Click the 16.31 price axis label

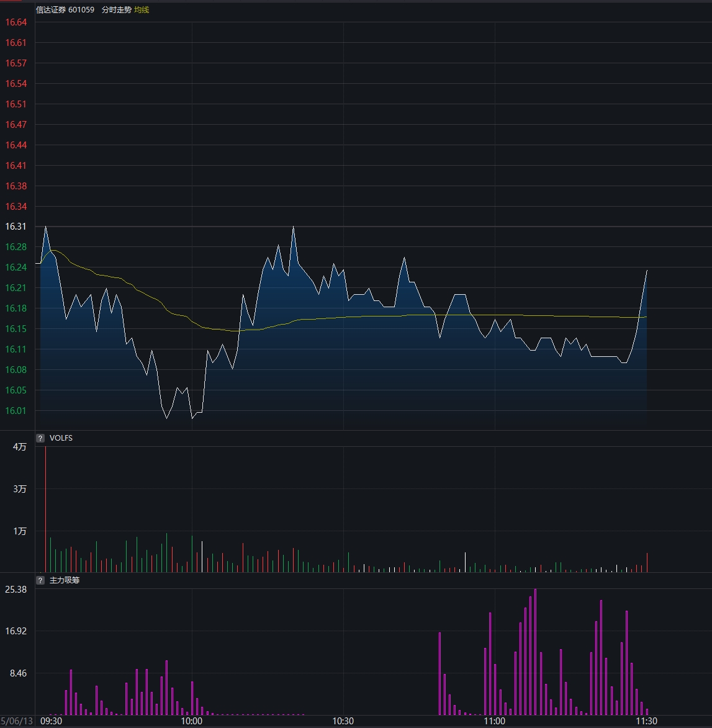point(16,226)
